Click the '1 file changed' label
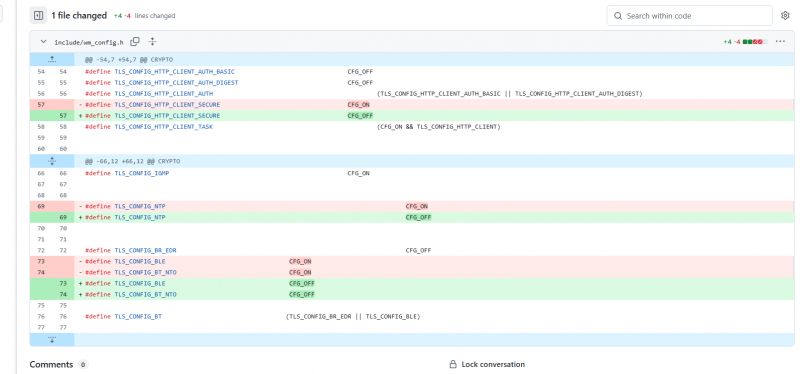Viewport: 800px width, 374px height. coord(79,16)
